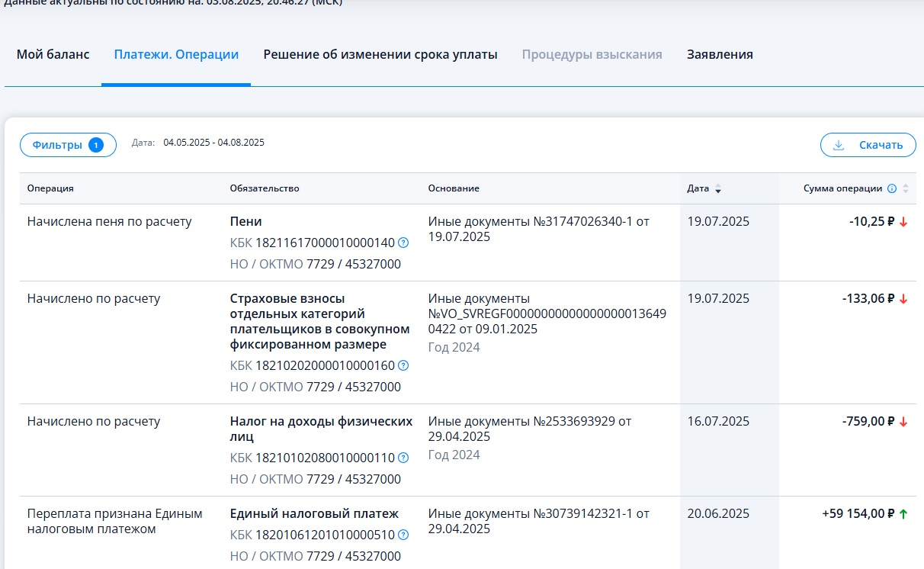Screen dimensions: 924x569
Task: Click the info icon beside Сумма операции
Action: click(892, 188)
